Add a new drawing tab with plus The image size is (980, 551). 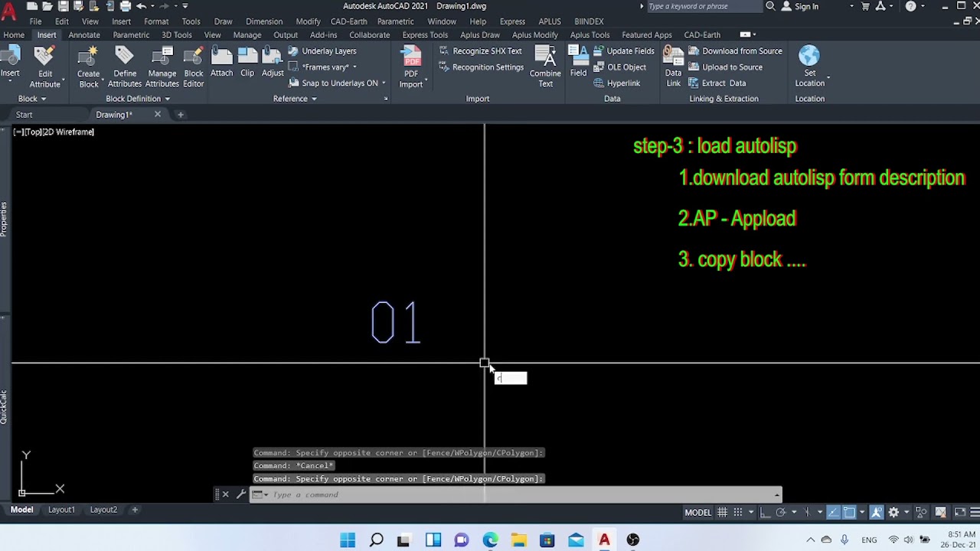(181, 115)
